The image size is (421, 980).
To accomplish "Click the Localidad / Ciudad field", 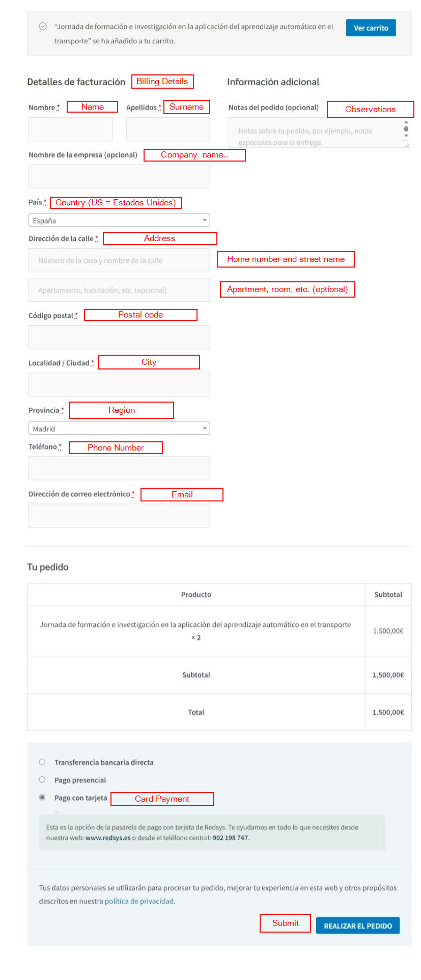I will (119, 385).
